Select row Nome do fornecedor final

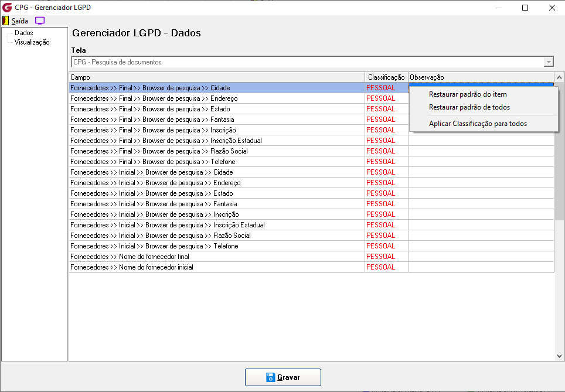click(217, 257)
